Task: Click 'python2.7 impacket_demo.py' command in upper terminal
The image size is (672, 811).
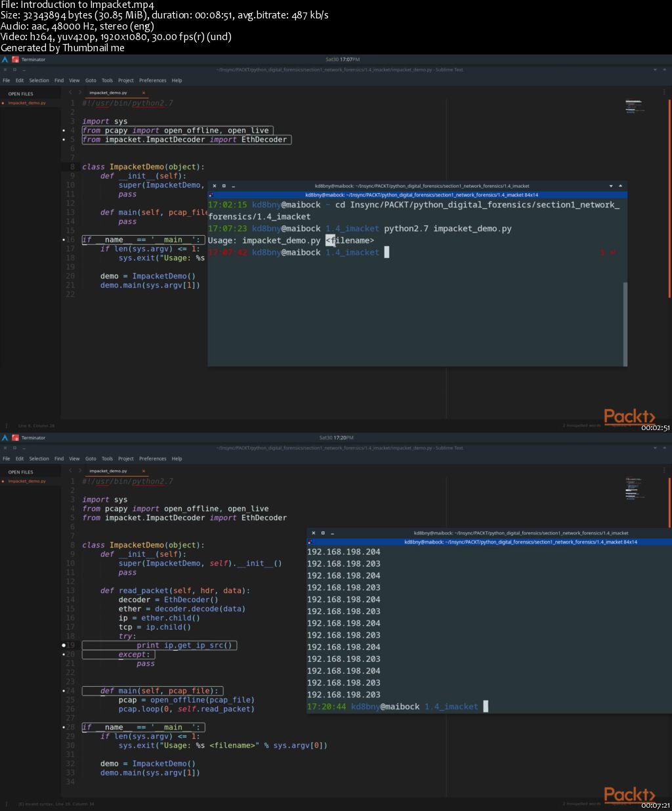Action: pos(448,229)
